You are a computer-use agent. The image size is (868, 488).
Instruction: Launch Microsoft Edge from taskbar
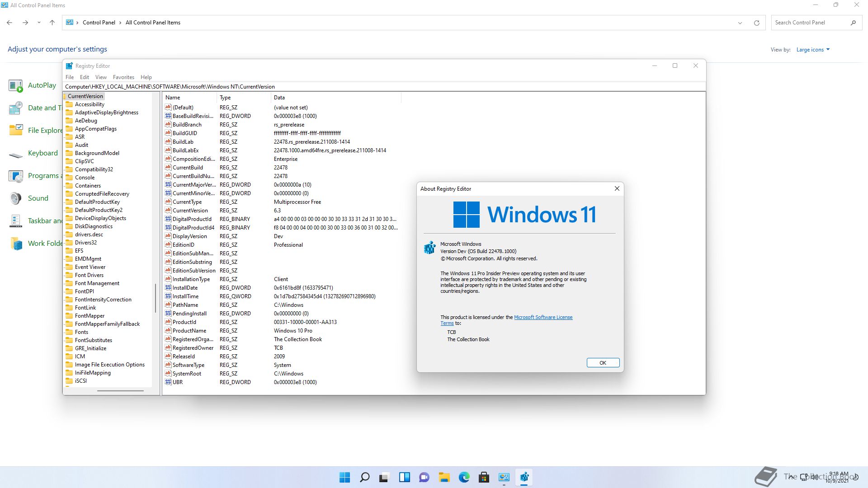pos(464,477)
